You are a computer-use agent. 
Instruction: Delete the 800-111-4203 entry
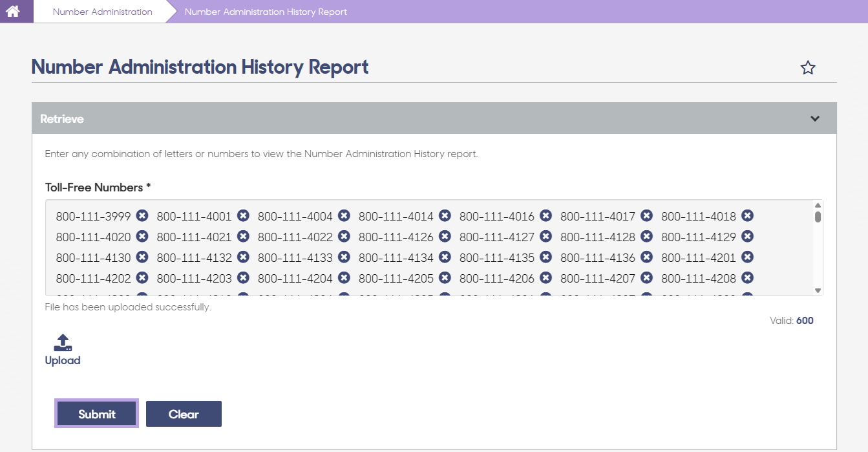[243, 278]
